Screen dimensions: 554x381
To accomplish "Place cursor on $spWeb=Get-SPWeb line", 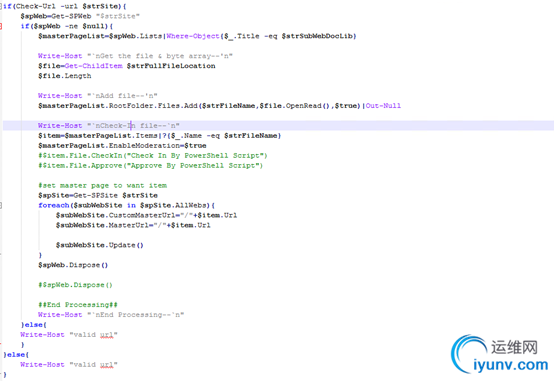I will tap(80, 16).
